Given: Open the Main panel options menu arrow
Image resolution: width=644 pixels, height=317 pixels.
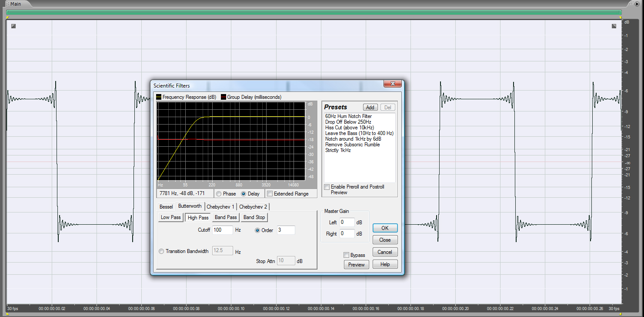Looking at the screenshot, I should (x=637, y=3).
